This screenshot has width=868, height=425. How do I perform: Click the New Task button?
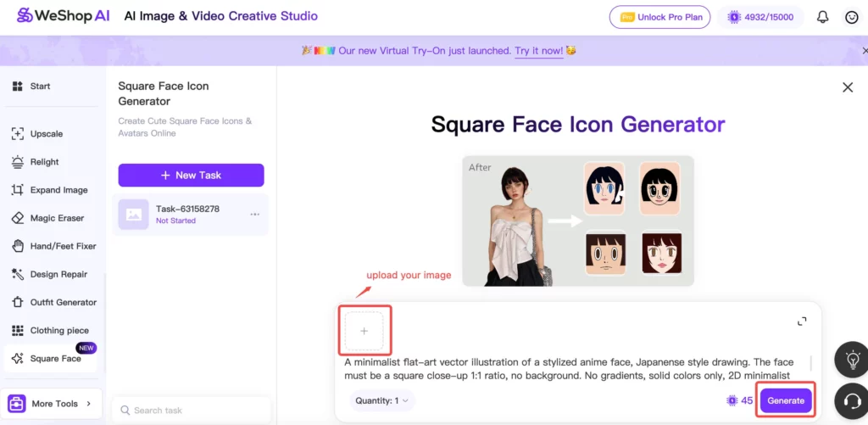pyautogui.click(x=191, y=175)
